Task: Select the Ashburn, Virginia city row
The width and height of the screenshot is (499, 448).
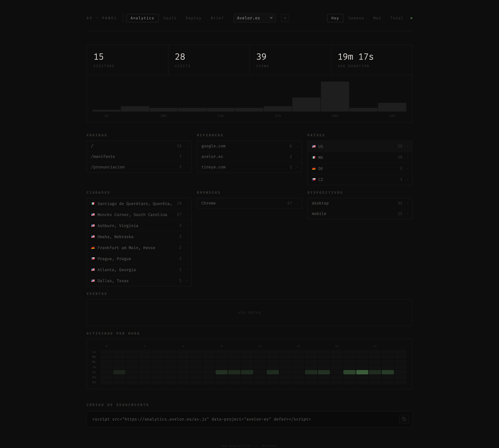Action: coord(139,226)
